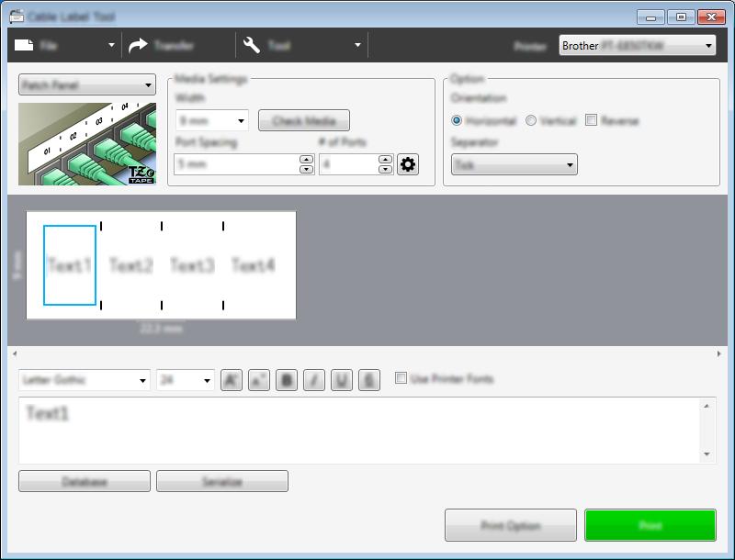735x560 pixels.
Task: Open the media Width dropdown
Action: pyautogui.click(x=212, y=121)
